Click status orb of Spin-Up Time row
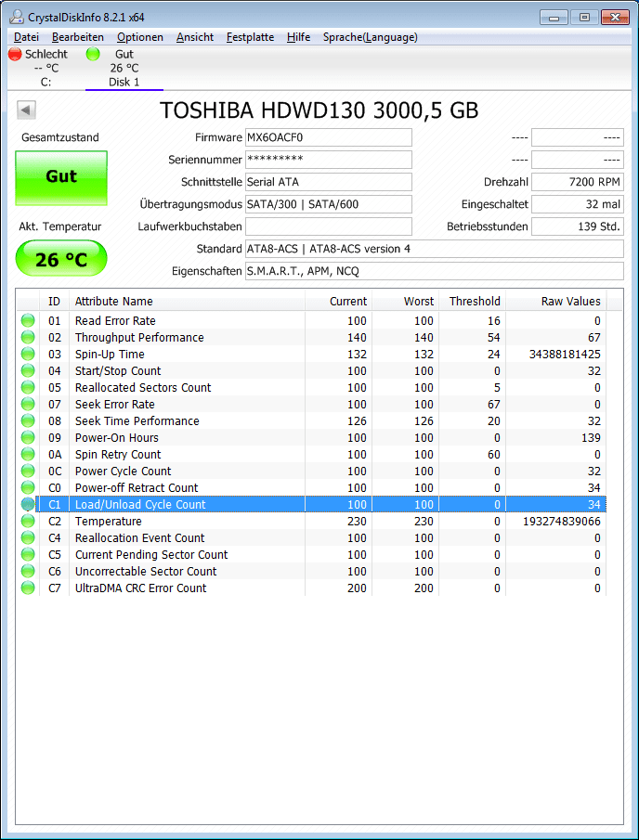Screen dimensions: 639x840 (28, 355)
